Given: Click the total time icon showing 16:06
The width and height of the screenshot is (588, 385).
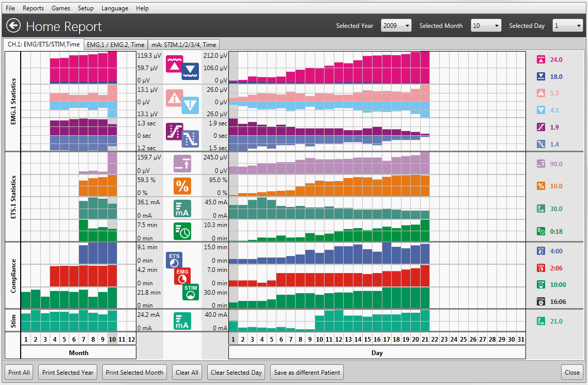Looking at the screenshot, I should [541, 301].
